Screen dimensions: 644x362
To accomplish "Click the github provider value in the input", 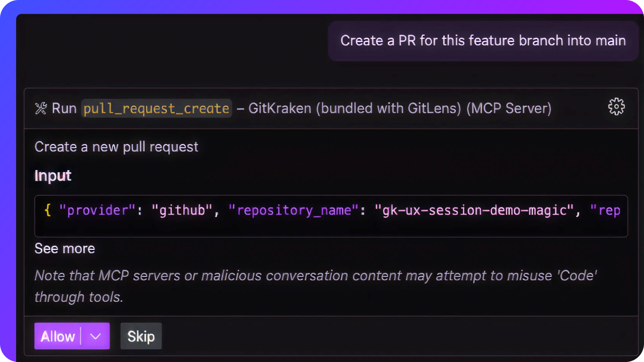I will tap(182, 210).
